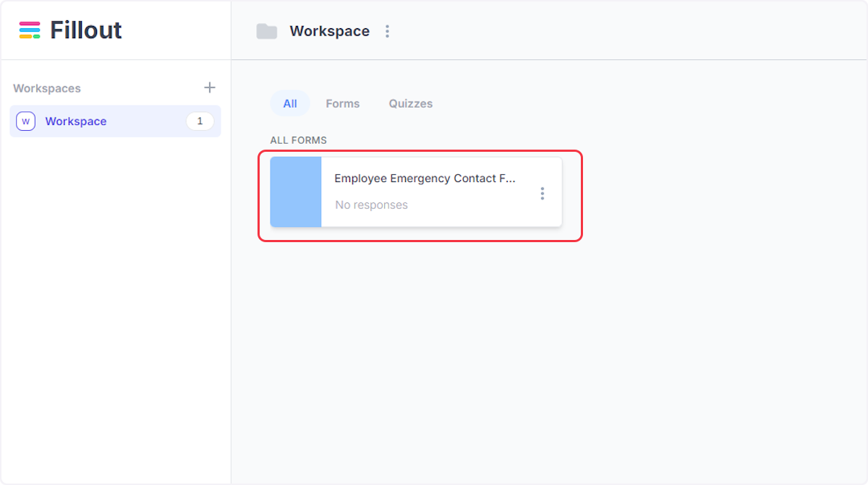
Task: Click the No responses label
Action: pyautogui.click(x=371, y=205)
